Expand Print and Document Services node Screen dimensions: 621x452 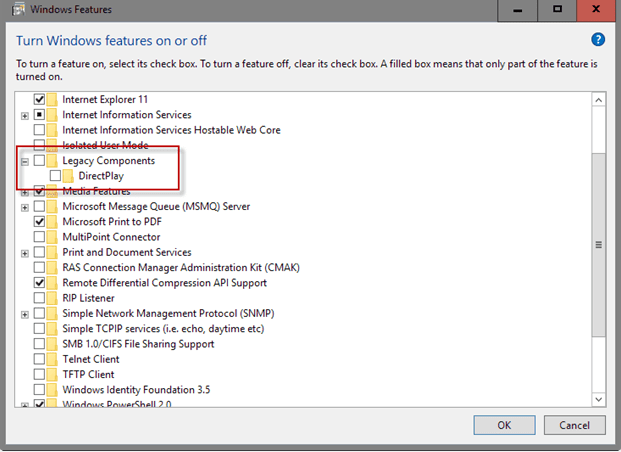[x=24, y=253]
